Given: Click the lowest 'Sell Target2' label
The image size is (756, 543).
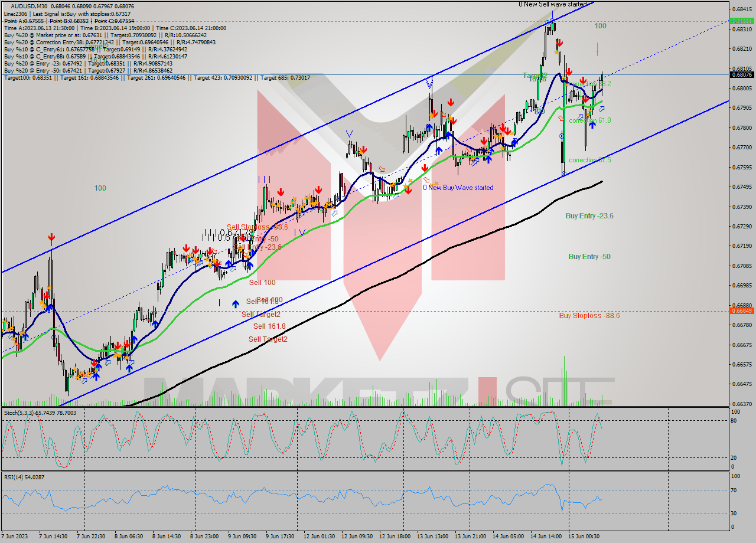Looking at the screenshot, I should [268, 339].
